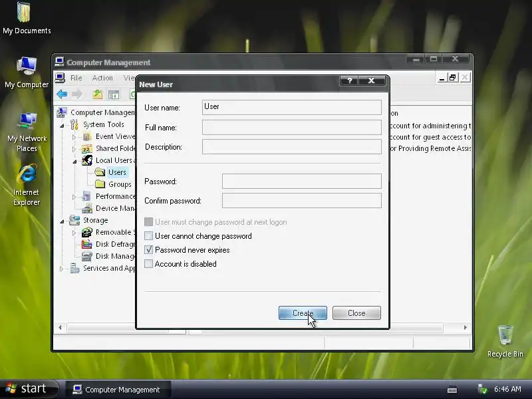Select Device Manager tree icon
The width and height of the screenshot is (532, 399).
[x=87, y=208]
